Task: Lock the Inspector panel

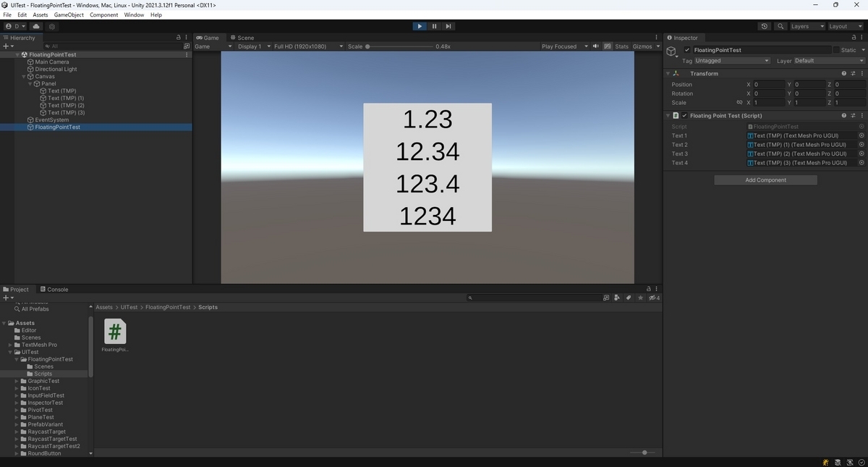Action: click(x=853, y=38)
